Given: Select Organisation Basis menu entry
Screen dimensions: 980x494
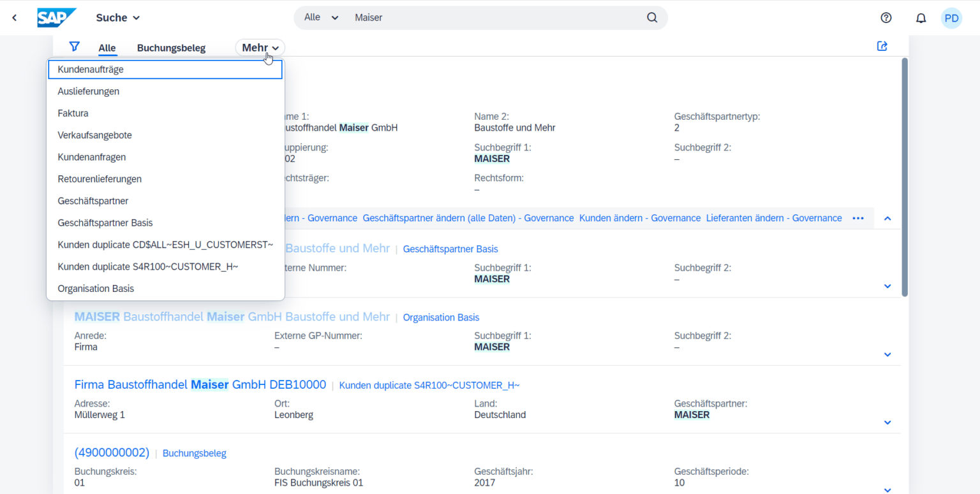Looking at the screenshot, I should 165,289.
